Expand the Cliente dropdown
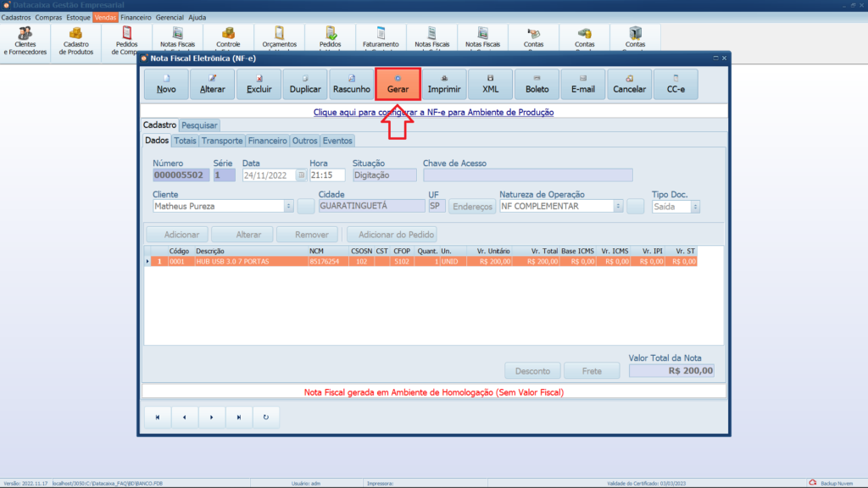Screen dimensions: 868x488 [x=288, y=206]
